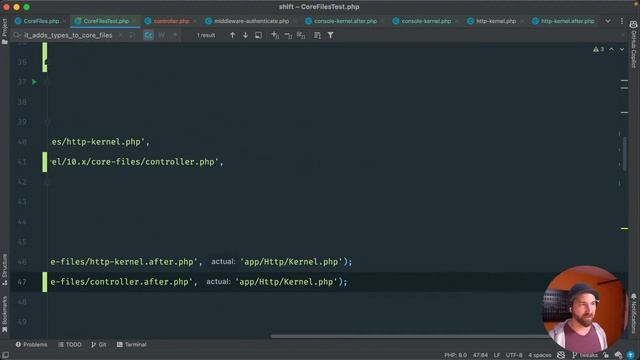Image resolution: width=640 pixels, height=360 pixels.
Task: Click the yellow warning stripe marker
Action: [624, 229]
